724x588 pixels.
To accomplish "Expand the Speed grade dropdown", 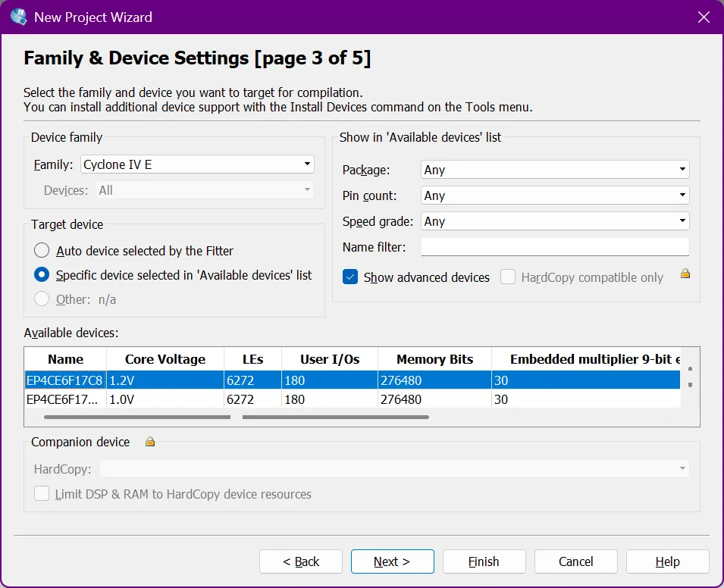I will (555, 221).
